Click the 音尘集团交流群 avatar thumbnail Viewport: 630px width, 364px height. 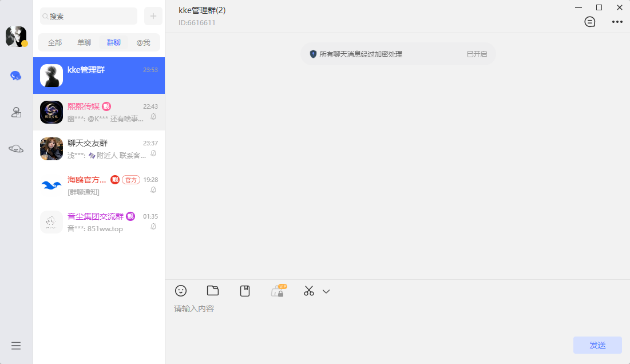(51, 221)
